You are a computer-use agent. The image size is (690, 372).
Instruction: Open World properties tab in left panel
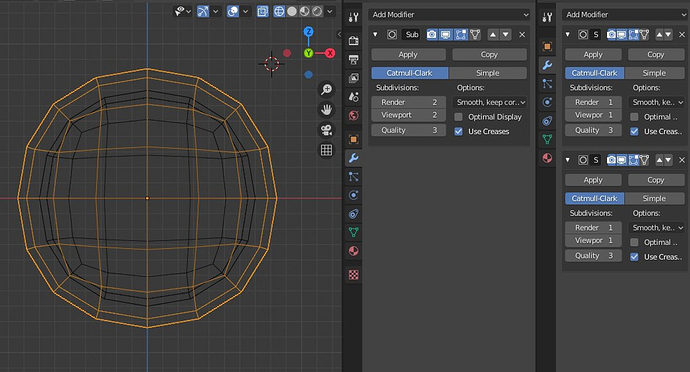tap(353, 115)
